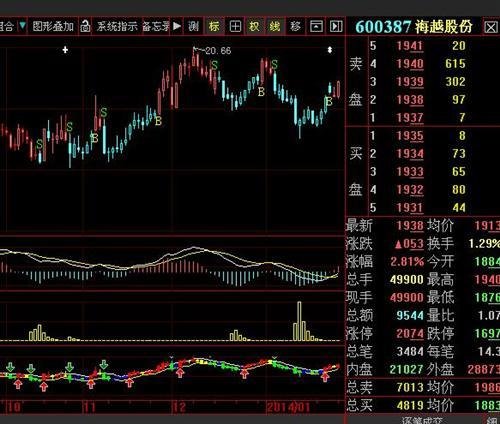Click the 总卖 value 7013
This screenshot has width=500, height=424.
click(410, 387)
